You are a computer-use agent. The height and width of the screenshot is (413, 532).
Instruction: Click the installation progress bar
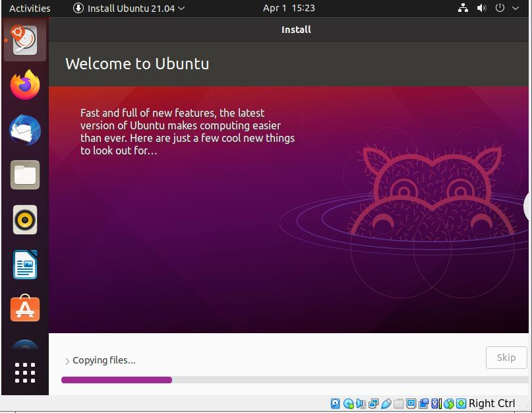[x=295, y=380]
